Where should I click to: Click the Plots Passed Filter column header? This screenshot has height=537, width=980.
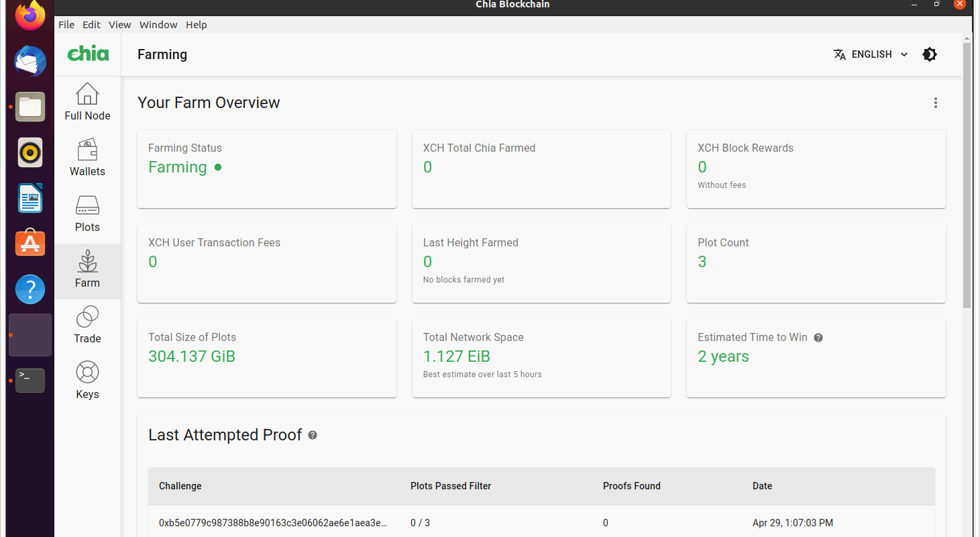click(451, 486)
